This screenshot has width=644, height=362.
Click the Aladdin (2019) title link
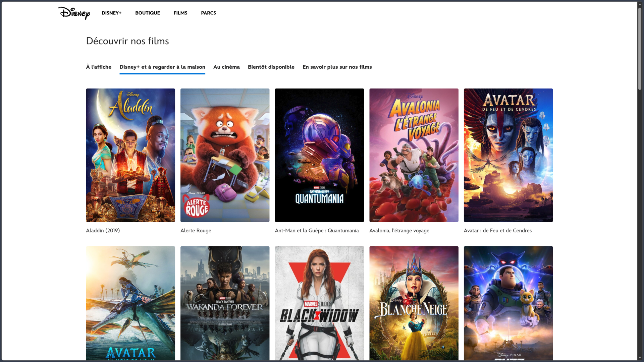(x=103, y=231)
